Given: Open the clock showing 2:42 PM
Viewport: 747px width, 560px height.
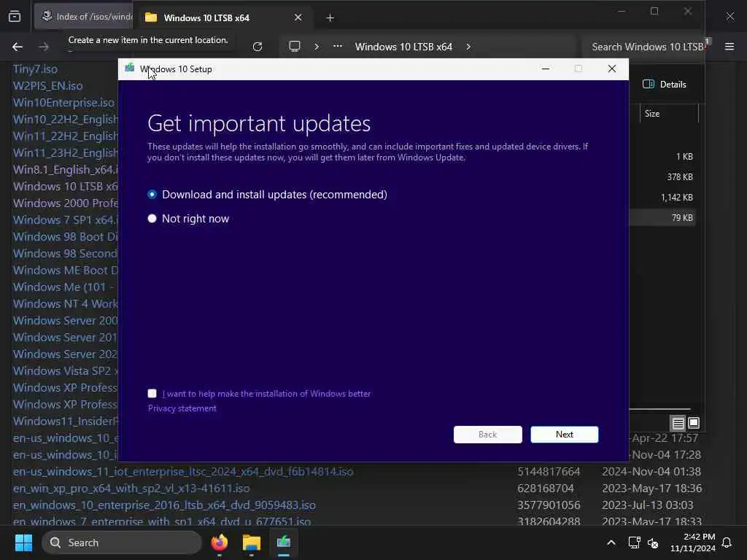Looking at the screenshot, I should (693, 542).
